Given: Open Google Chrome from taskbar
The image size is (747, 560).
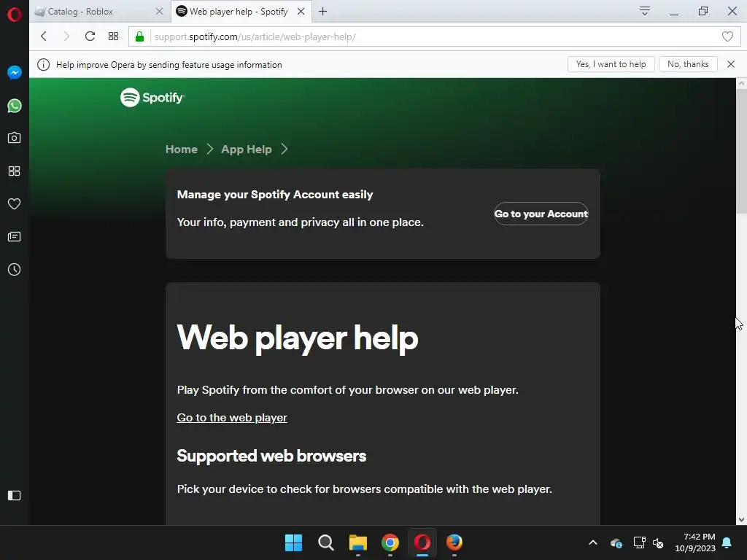Looking at the screenshot, I should pyautogui.click(x=390, y=542).
